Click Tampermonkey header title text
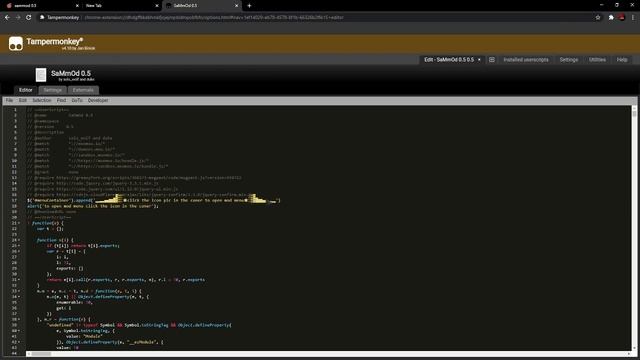Viewport: 640px width, 360px height. pyautogui.click(x=55, y=41)
